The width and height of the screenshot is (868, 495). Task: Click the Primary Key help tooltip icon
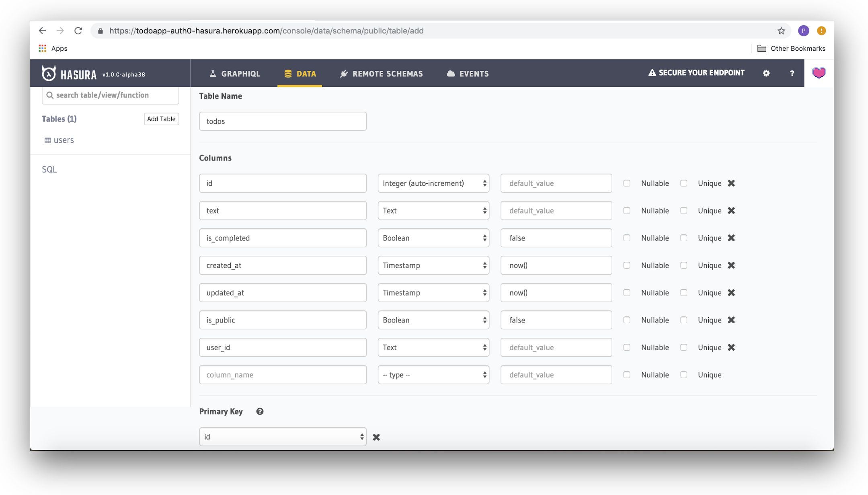click(x=260, y=411)
